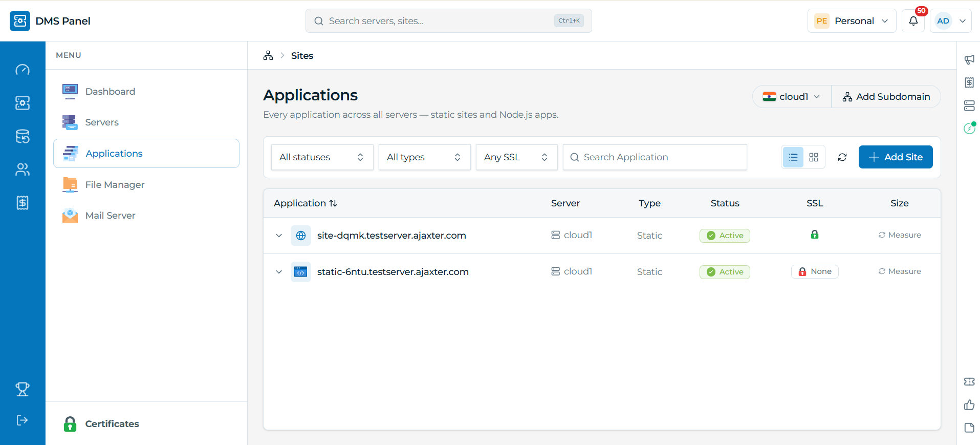Open the database backup icon in blue sidebar
Image resolution: width=980 pixels, height=445 pixels.
pyautogui.click(x=23, y=136)
